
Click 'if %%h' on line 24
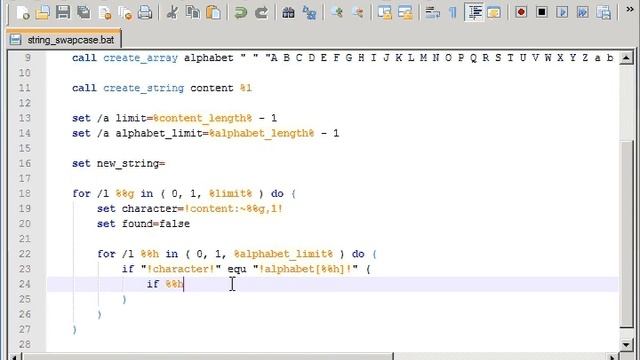tap(165, 284)
